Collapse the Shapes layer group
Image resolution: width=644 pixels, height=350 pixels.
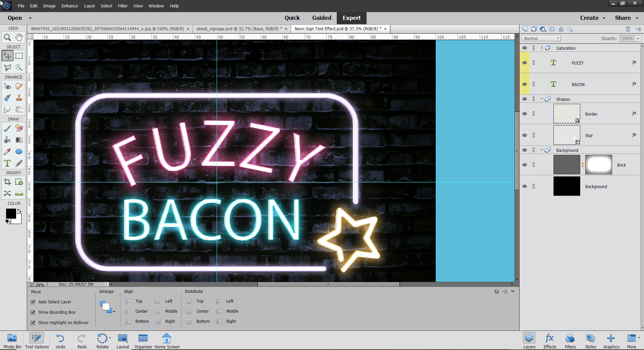[x=541, y=99]
